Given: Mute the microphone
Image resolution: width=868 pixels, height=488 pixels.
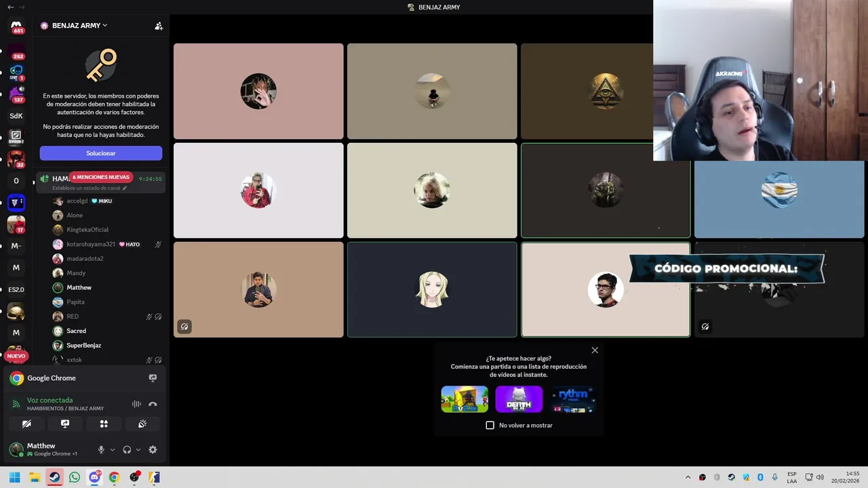Looking at the screenshot, I should click(101, 449).
